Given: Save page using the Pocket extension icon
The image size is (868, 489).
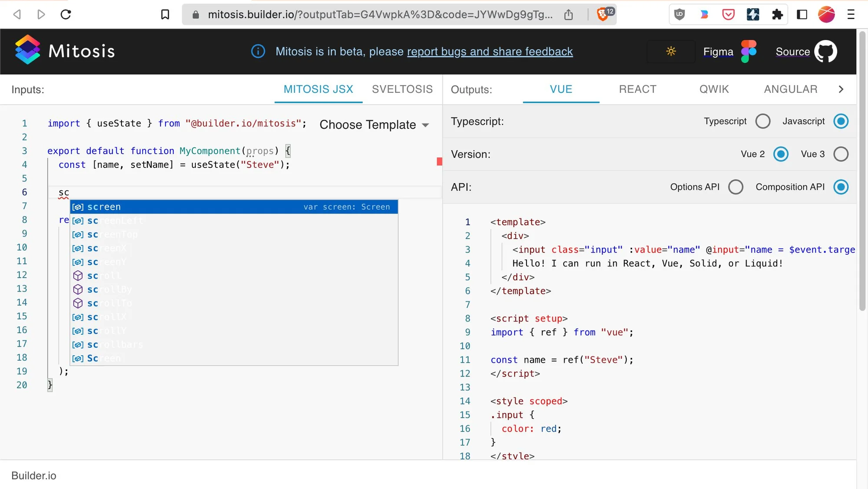Looking at the screenshot, I should 728,15.
